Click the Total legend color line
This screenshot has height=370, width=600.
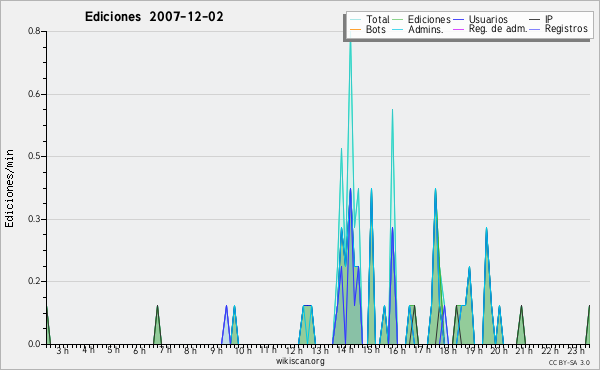coord(355,20)
